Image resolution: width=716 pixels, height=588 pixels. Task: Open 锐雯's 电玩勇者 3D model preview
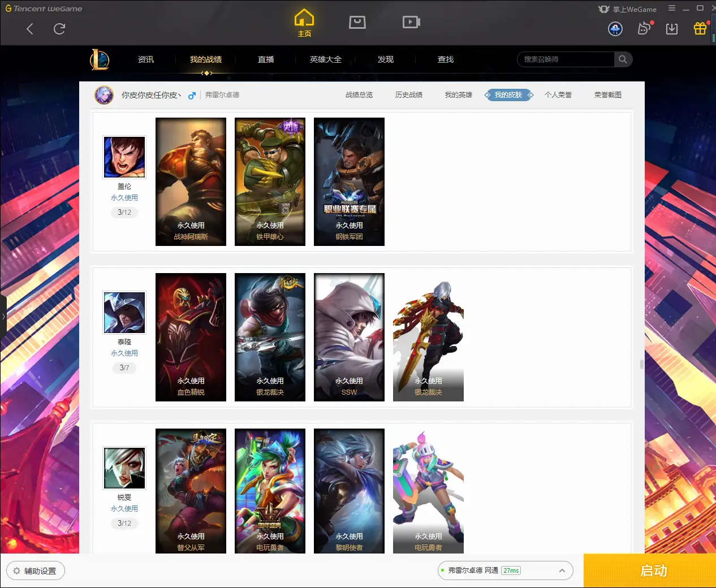[x=428, y=491]
